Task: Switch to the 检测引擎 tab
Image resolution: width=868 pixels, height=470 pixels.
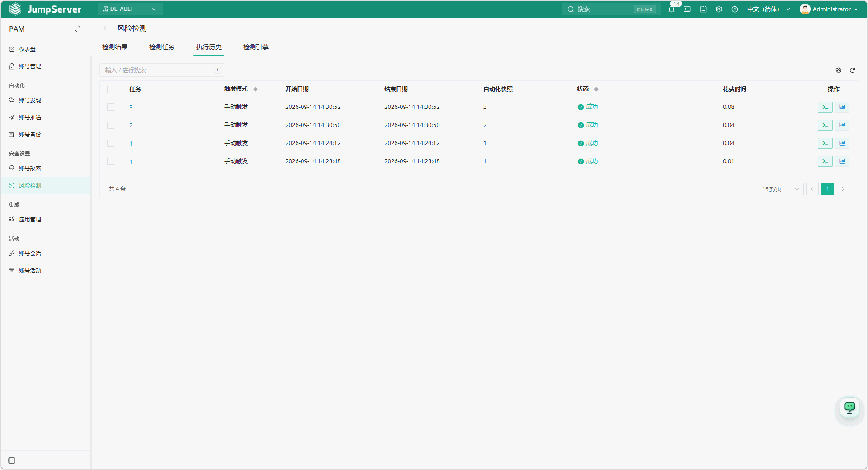Action: pos(256,47)
